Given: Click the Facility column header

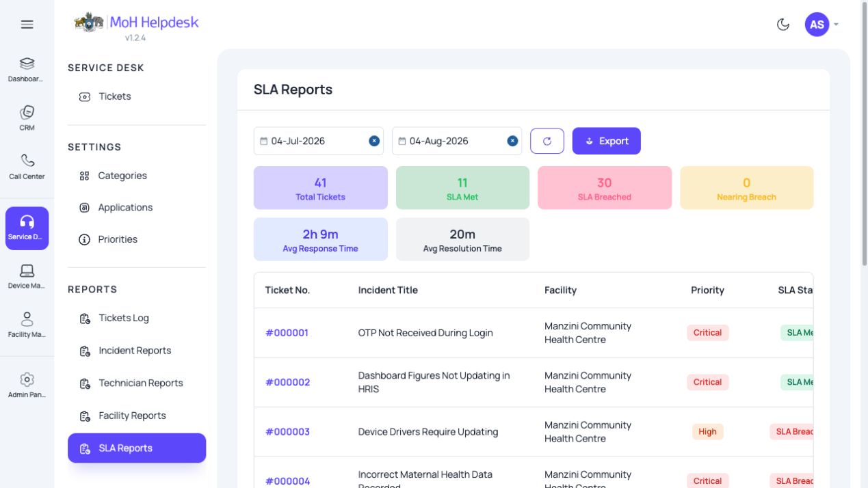Looking at the screenshot, I should 561,290.
